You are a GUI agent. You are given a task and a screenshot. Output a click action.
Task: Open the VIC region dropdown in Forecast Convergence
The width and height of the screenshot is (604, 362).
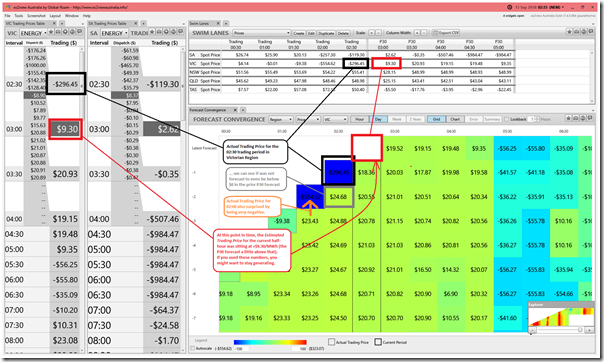click(x=335, y=119)
